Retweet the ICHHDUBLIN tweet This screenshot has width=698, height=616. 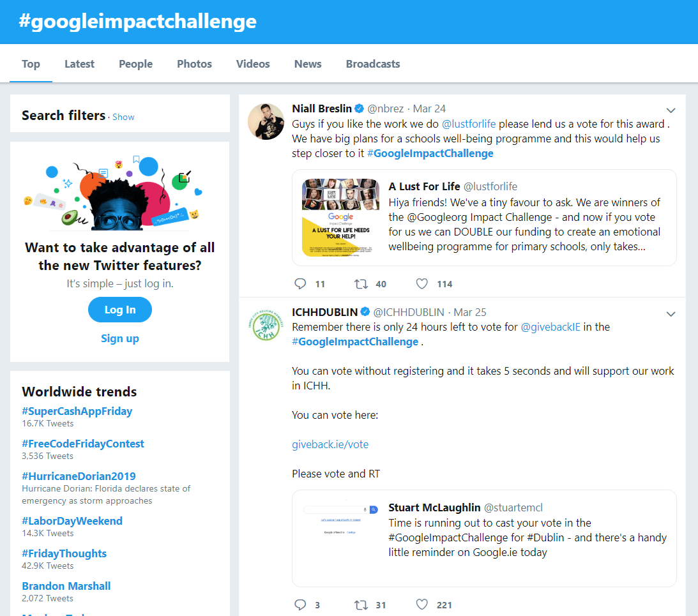361,605
